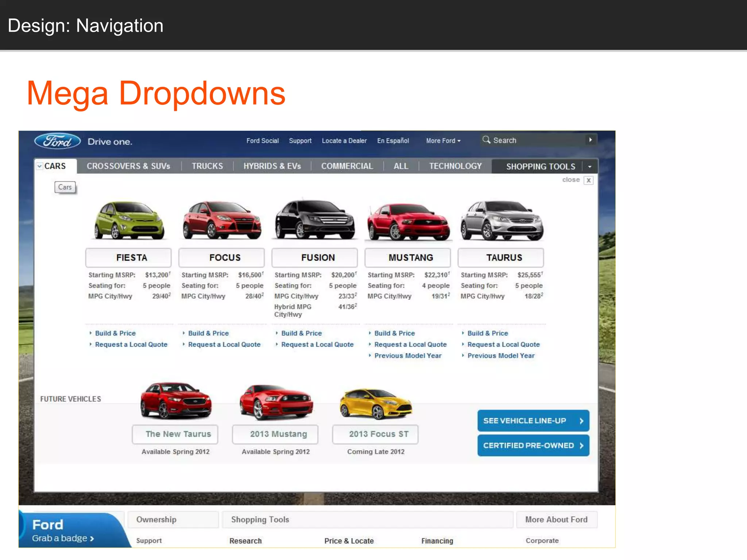Open the 2013 Mustang button
Screen dimensions: 747x560
(275, 434)
